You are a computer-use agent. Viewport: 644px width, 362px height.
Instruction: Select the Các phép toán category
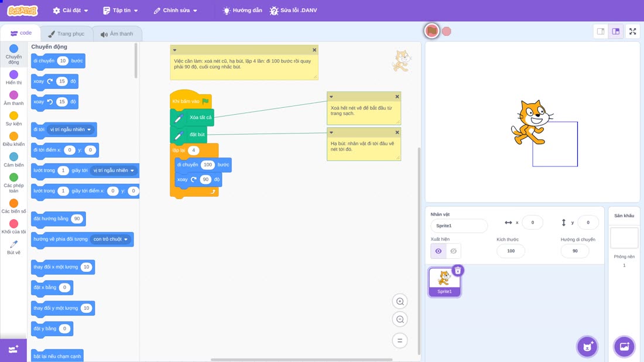[13, 183]
